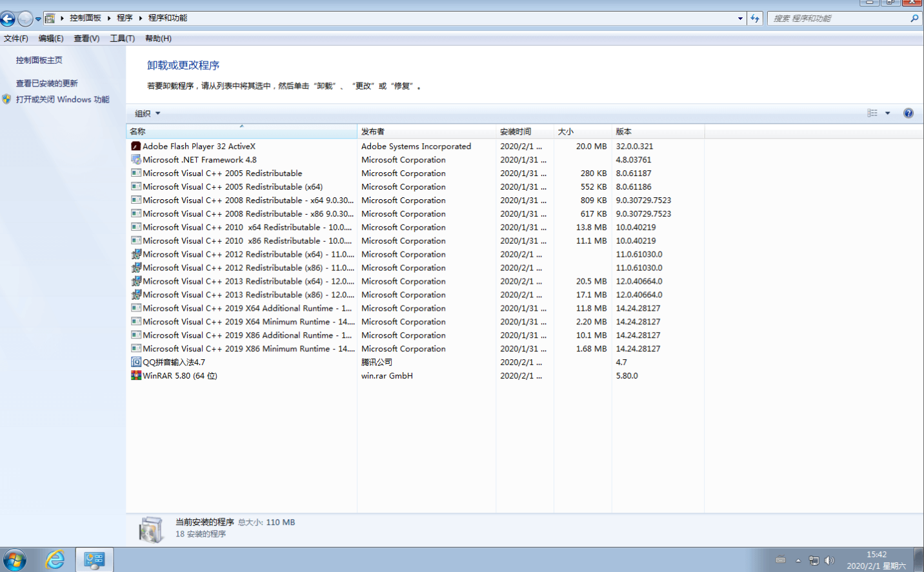This screenshot has height=572, width=924.
Task: Click the Back navigation arrow button
Action: pos(8,19)
